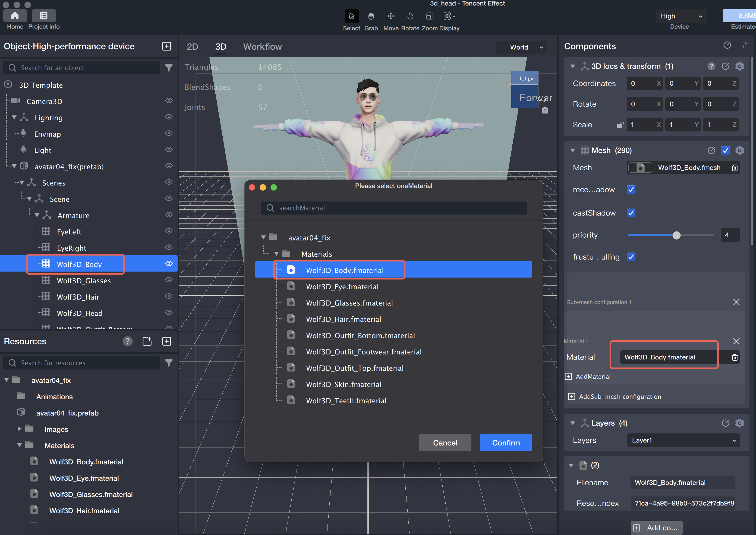Screen dimensions: 756x535
Task: Click add object plus icon
Action: 167,46
